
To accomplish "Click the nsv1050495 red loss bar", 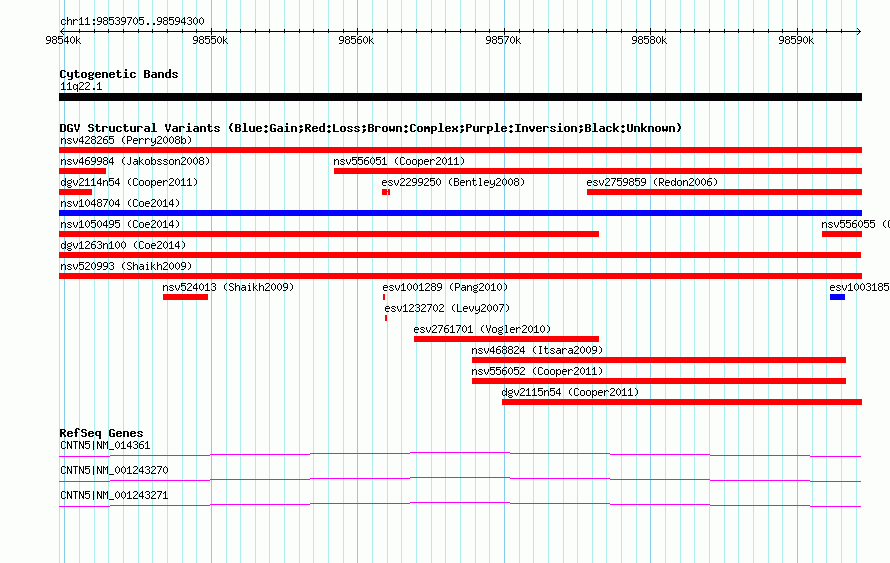I will pyautogui.click(x=329, y=234).
